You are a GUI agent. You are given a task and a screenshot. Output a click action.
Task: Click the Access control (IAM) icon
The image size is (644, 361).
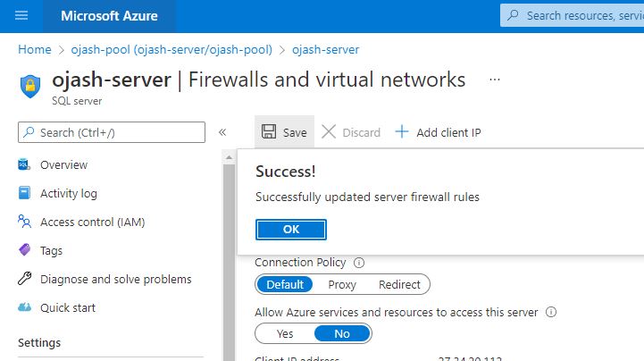(25, 222)
